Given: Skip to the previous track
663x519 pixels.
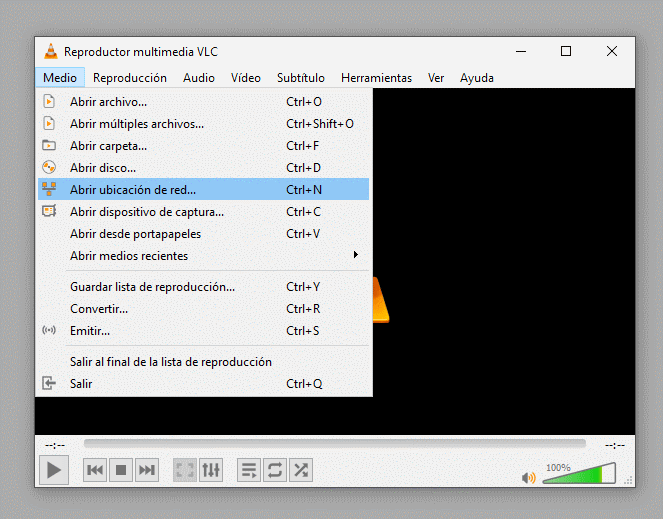Looking at the screenshot, I should [95, 470].
